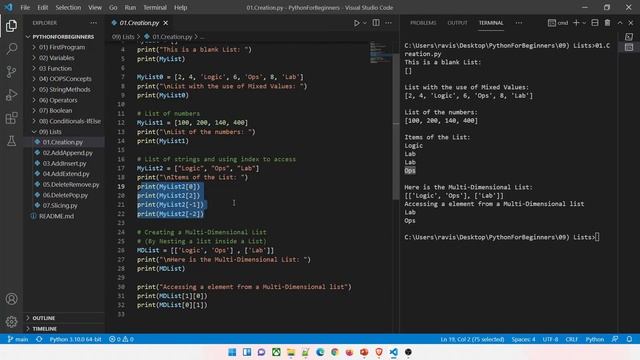Open the Explorer view in activity bar
This screenshot has height=360, width=640.
tap(11, 26)
